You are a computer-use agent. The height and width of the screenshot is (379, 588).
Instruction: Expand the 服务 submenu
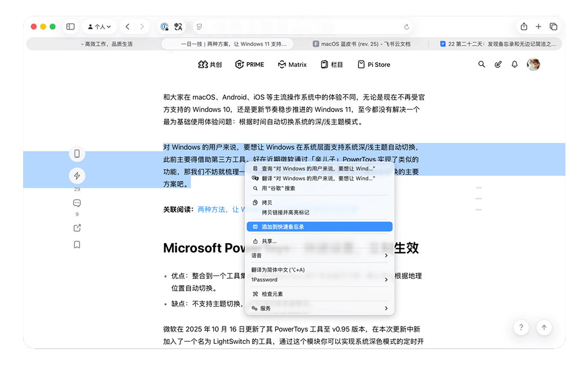point(319,308)
